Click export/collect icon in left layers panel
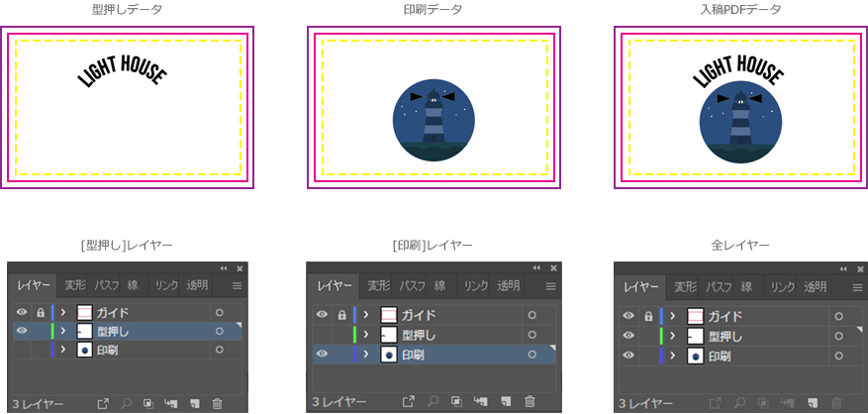 (102, 403)
